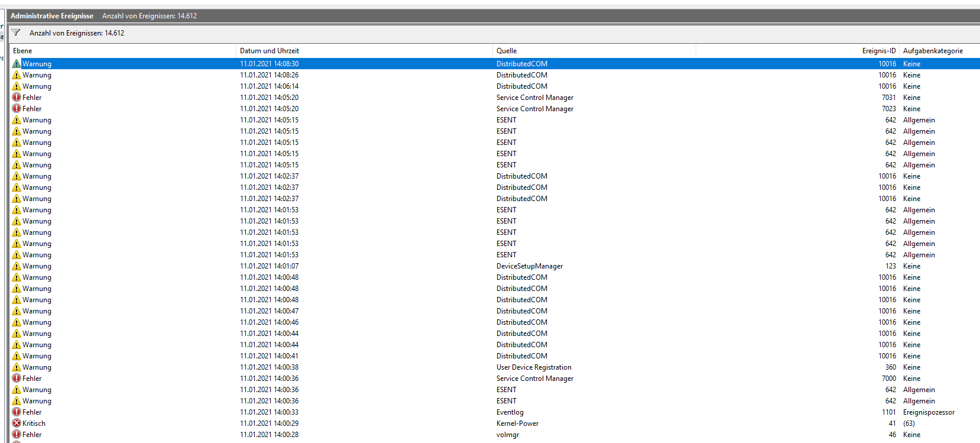Select the DeviceSetupManager source cell
980x443 pixels.
click(x=530, y=266)
